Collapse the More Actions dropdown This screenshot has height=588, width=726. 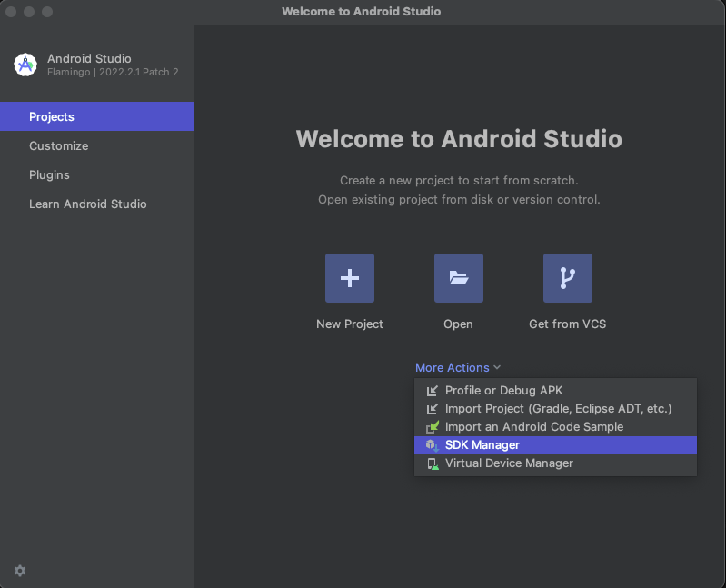point(457,367)
